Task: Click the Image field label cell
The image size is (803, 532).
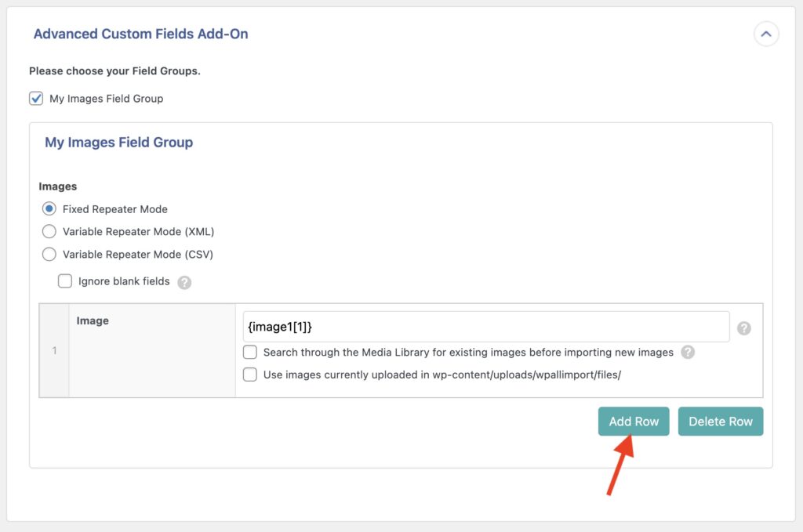Action: click(93, 321)
